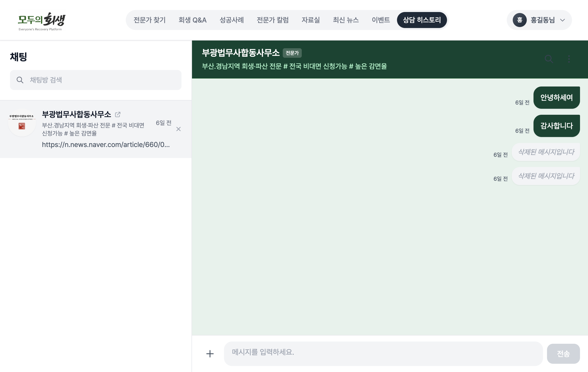Click the 전송 send button
This screenshot has width=588, height=372.
click(564, 353)
